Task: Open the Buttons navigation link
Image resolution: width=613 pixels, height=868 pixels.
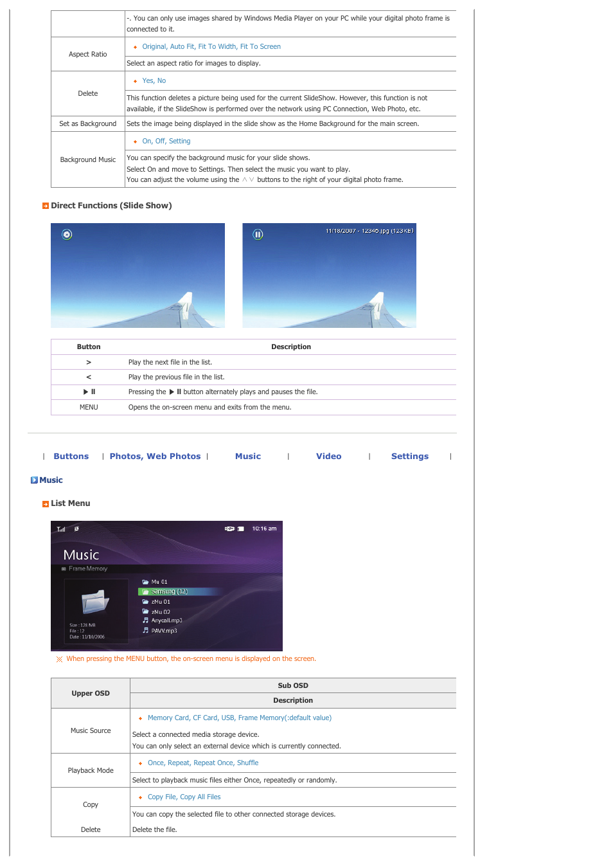Action: pyautogui.click(x=71, y=457)
